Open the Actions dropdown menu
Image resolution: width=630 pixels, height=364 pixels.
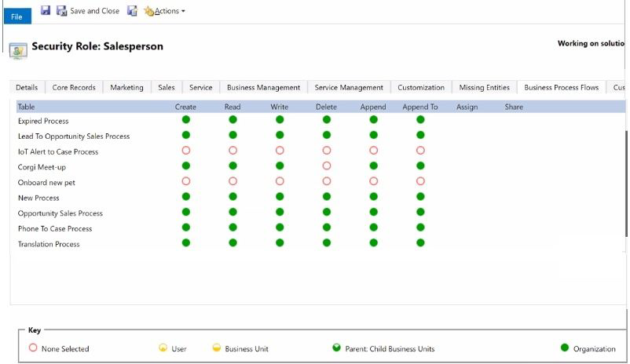pyautogui.click(x=165, y=11)
